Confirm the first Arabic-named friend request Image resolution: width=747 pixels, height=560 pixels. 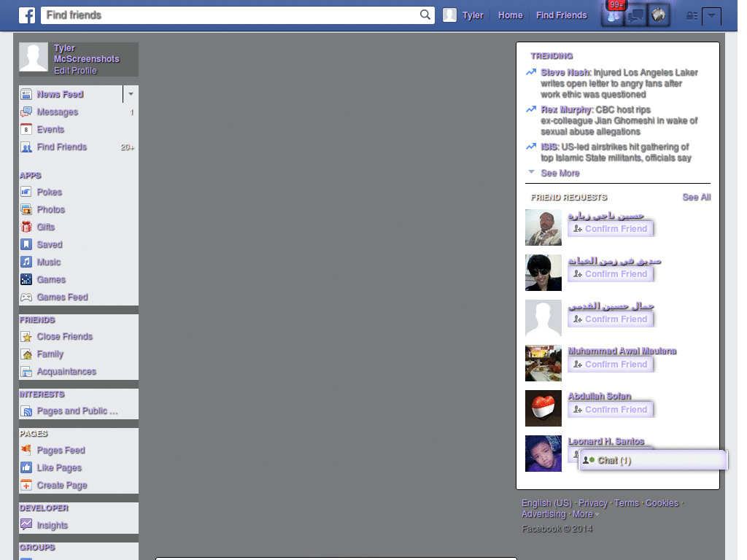(611, 228)
